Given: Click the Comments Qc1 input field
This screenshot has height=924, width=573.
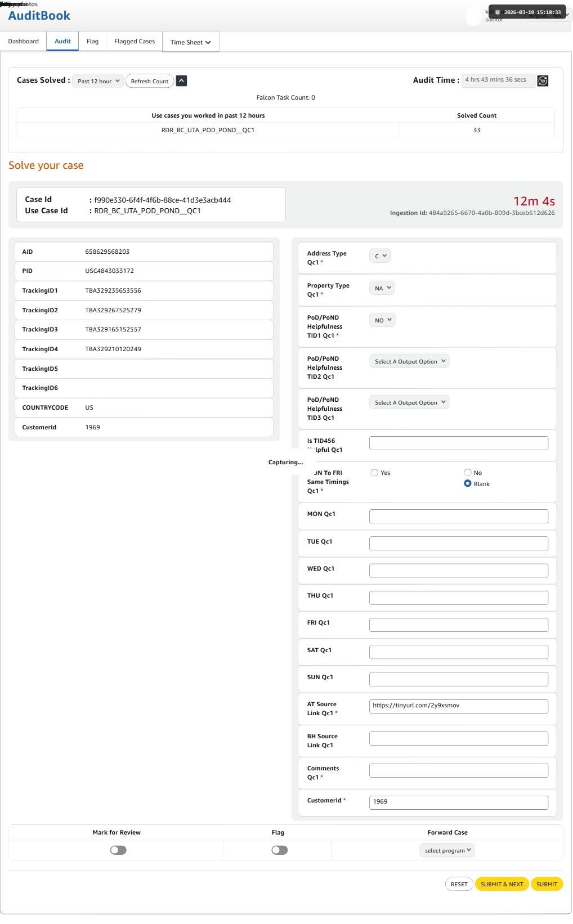Looking at the screenshot, I should (x=458, y=771).
